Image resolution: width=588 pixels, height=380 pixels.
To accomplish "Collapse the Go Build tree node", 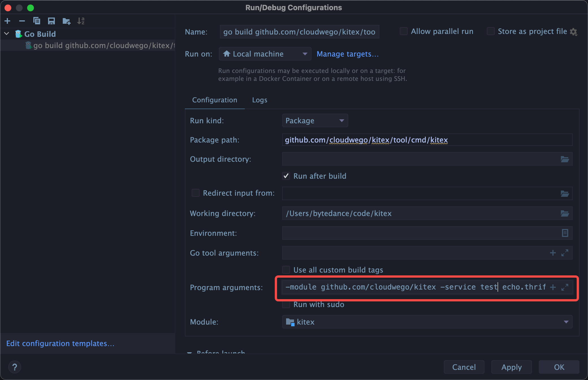I will point(6,33).
